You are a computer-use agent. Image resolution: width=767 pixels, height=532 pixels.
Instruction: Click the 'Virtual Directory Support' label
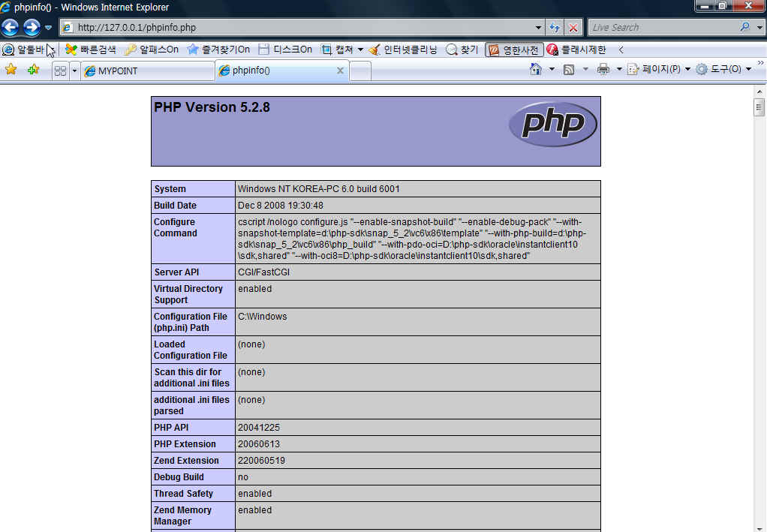click(x=188, y=294)
